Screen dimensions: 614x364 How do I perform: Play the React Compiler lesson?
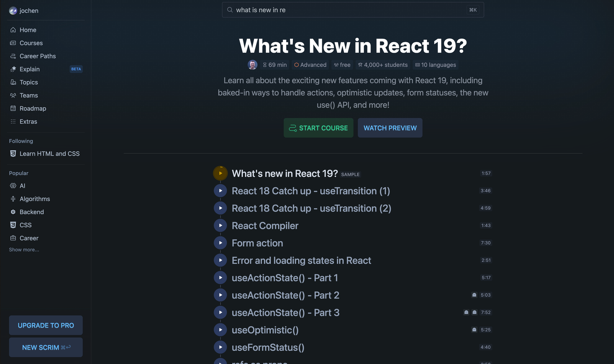pos(220,225)
